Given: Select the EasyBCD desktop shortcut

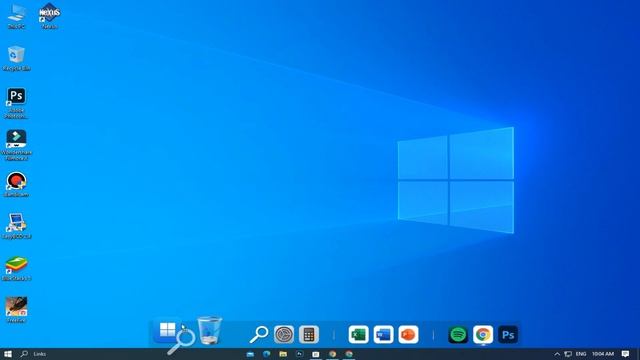Looking at the screenshot, I should point(16,226).
